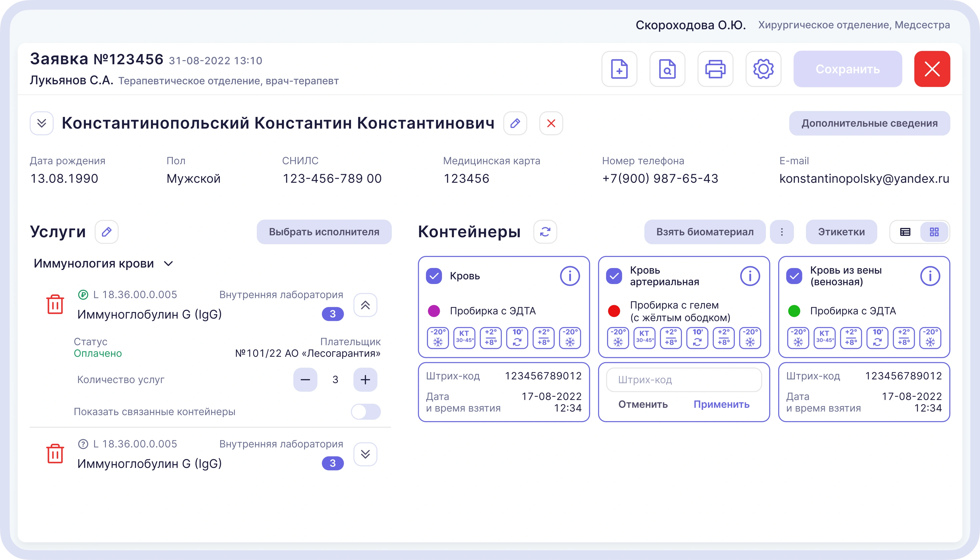
Task: Click purple tube color dot in Кровь
Action: coord(434,311)
